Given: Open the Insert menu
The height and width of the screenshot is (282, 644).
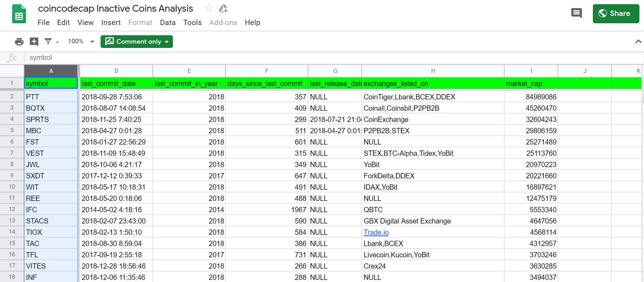Looking at the screenshot, I should point(111,23).
